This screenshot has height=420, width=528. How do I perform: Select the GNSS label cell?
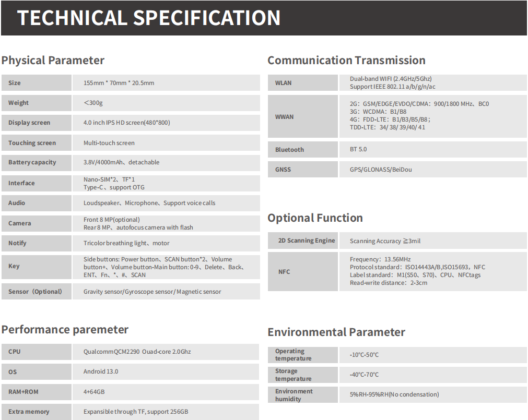coord(283,170)
